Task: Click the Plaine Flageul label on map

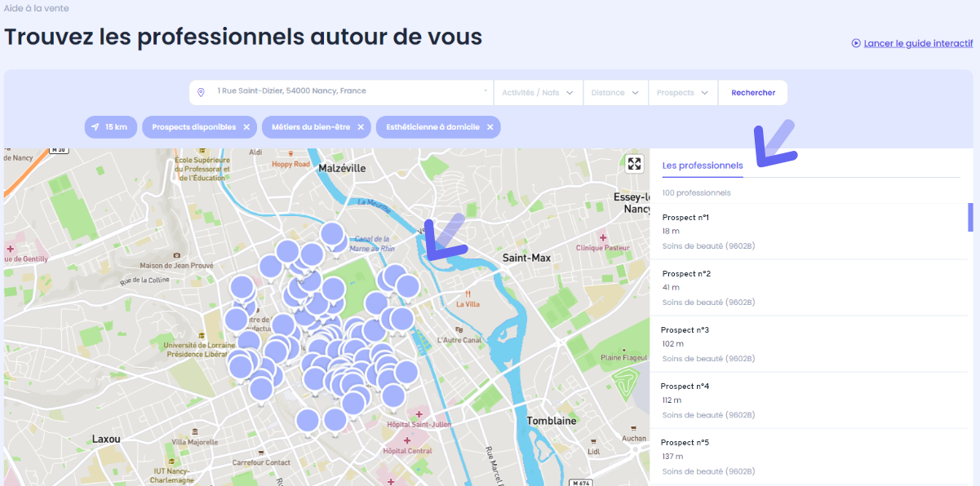Action: (623, 357)
